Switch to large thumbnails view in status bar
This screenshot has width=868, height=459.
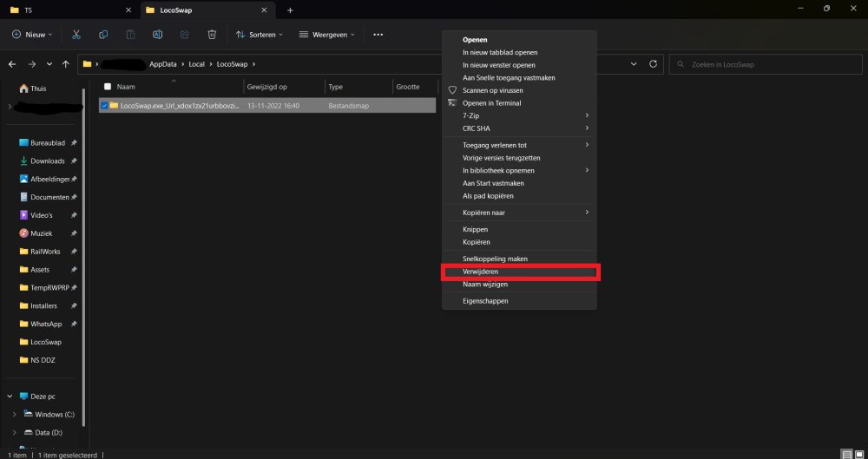pyautogui.click(x=859, y=454)
